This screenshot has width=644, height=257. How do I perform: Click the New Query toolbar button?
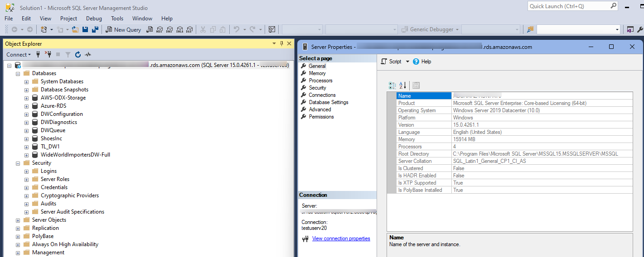coord(123,29)
